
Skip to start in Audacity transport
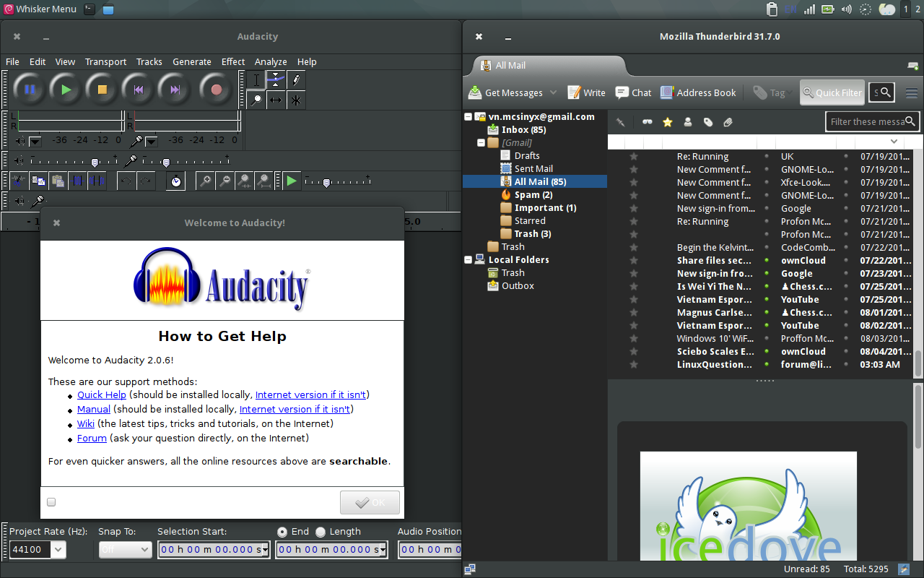(139, 90)
